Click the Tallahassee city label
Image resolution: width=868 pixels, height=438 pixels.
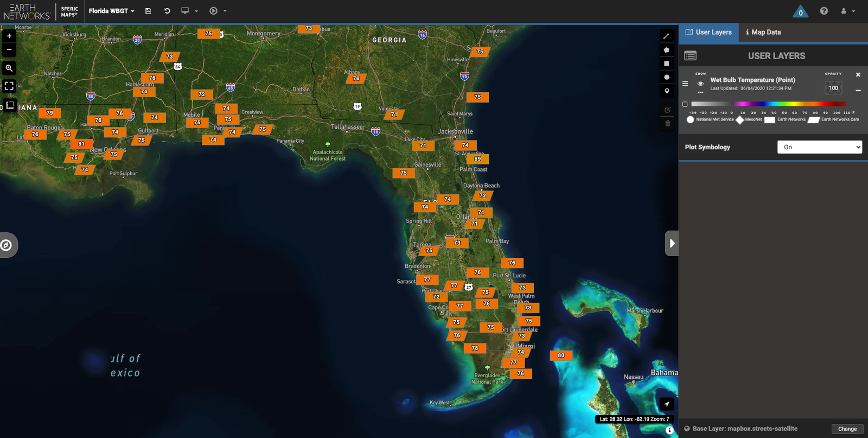347,127
